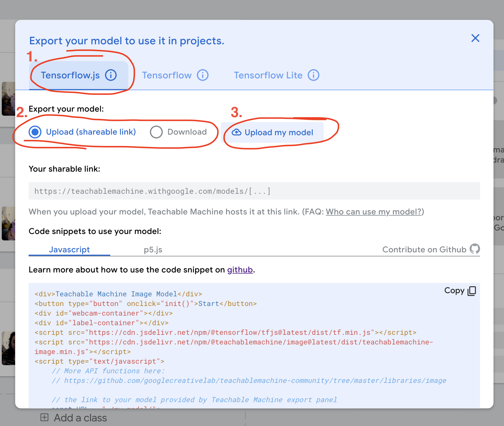Click the sharable link field

pos(254,191)
